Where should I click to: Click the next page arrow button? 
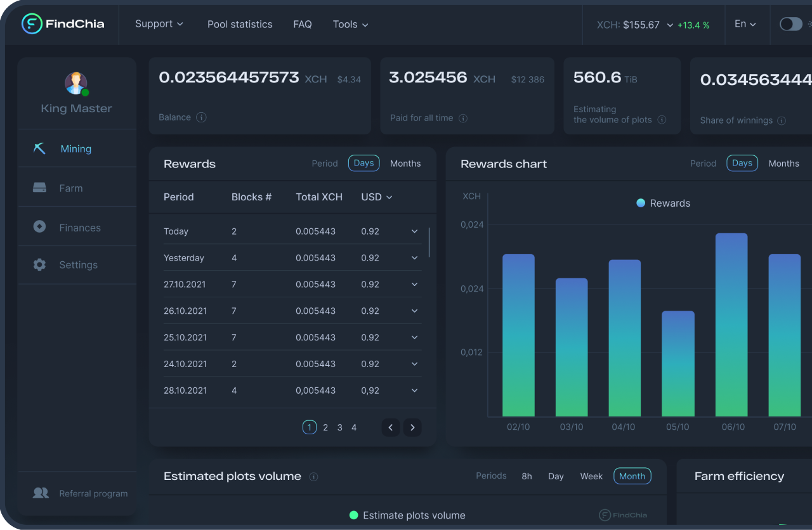point(412,427)
